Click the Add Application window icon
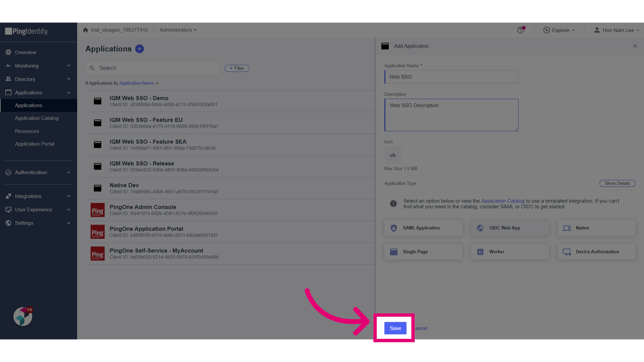This screenshot has height=362, width=644. (385, 46)
